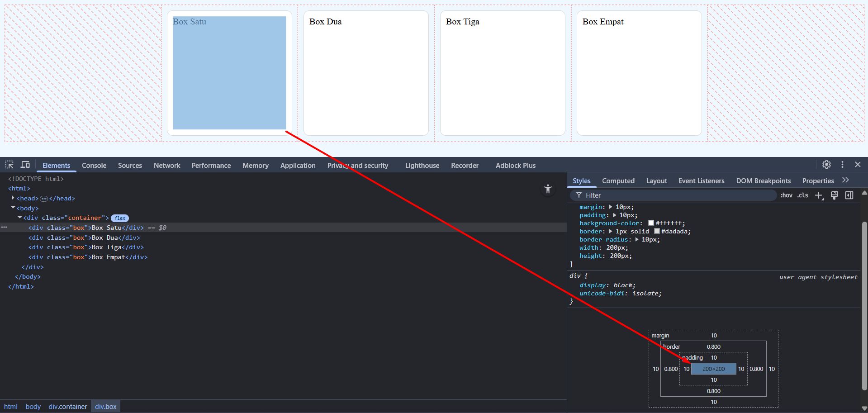The image size is (868, 413).
Task: Toggle the .cls element classes panel
Action: [x=803, y=195]
